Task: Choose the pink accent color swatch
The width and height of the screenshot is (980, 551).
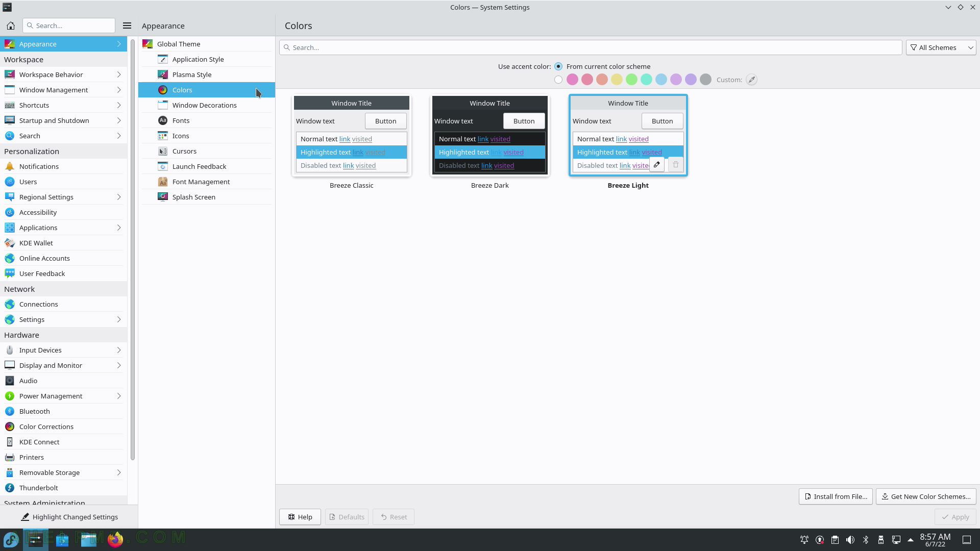Action: pos(572,80)
